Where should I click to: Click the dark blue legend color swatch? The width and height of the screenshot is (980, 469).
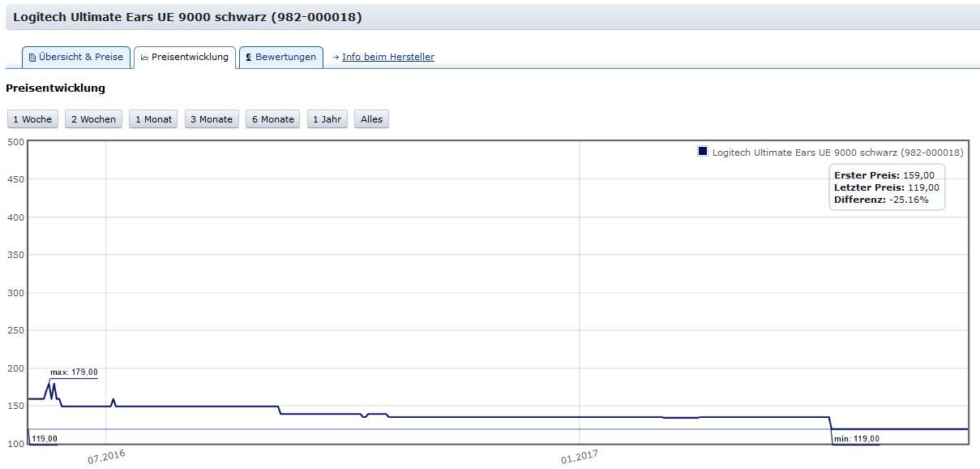coord(703,152)
